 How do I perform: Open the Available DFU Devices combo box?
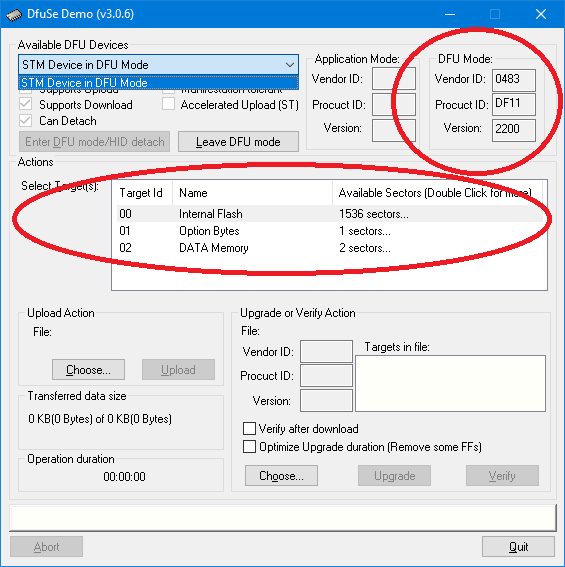click(158, 65)
